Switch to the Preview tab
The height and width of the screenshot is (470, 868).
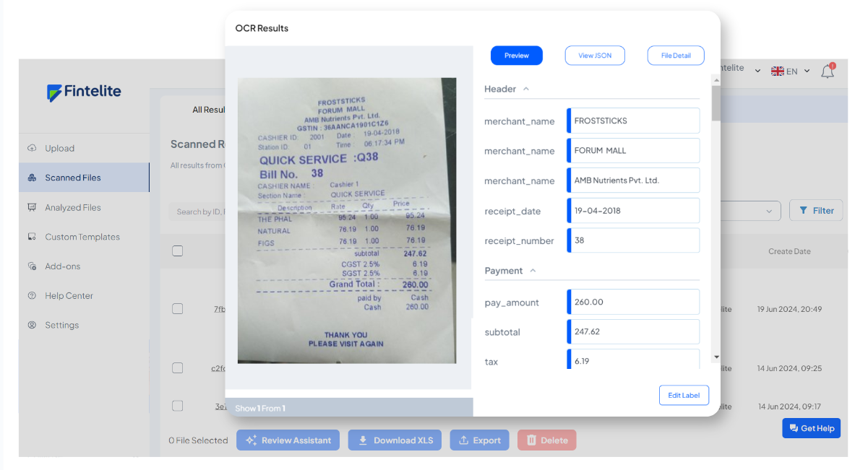[x=517, y=56]
